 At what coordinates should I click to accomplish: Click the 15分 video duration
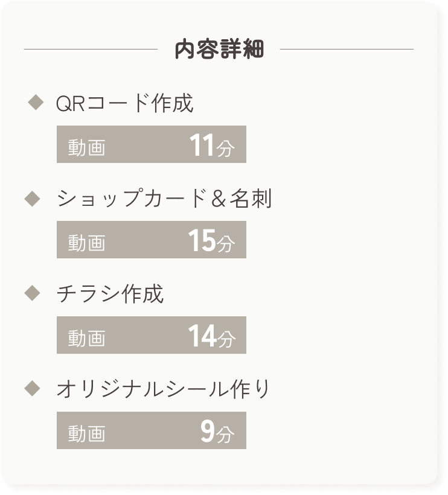pyautogui.click(x=211, y=241)
